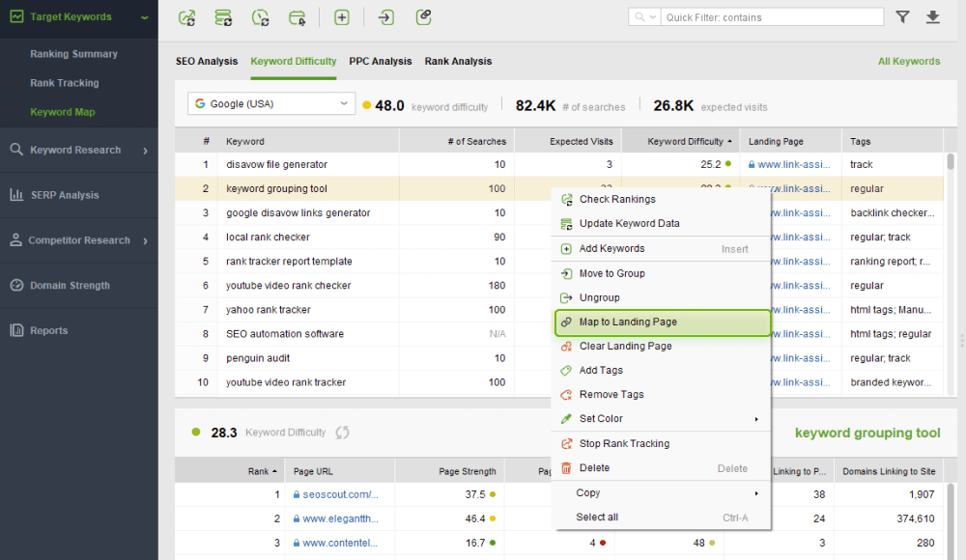
Task: Open Ranking Summary in sidebar
Action: [74, 54]
